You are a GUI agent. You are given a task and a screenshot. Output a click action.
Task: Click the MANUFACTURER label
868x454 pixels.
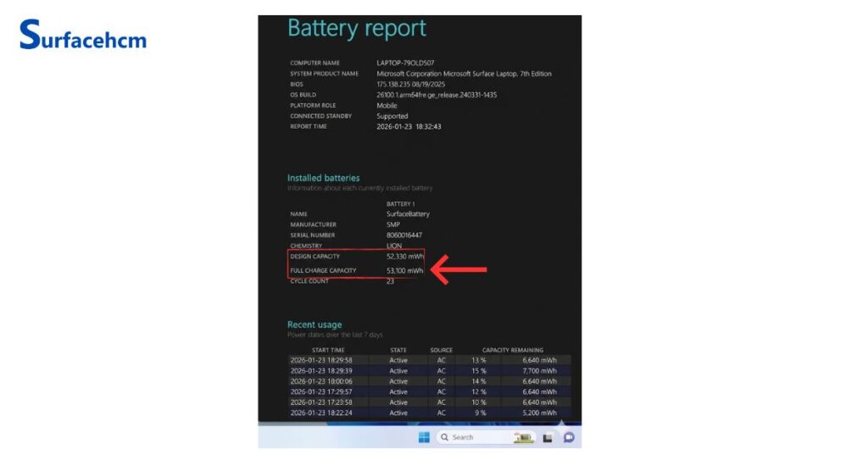coord(314,224)
